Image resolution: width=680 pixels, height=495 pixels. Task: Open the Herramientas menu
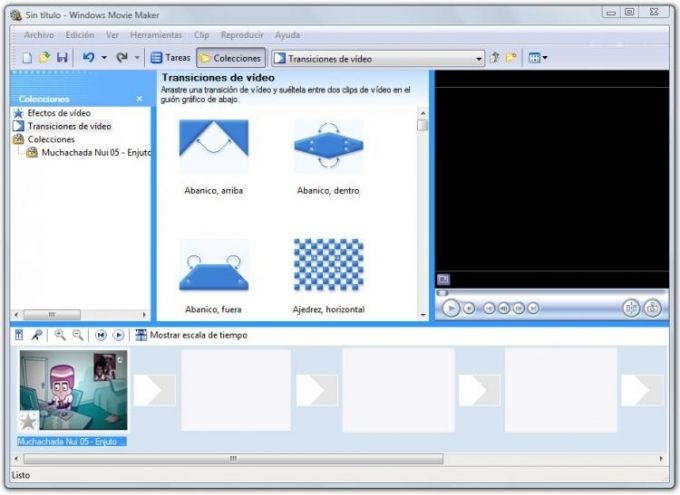coord(156,35)
